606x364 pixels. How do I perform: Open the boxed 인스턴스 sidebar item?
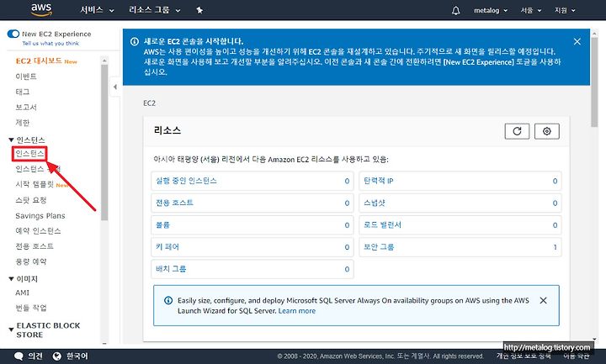coord(29,154)
